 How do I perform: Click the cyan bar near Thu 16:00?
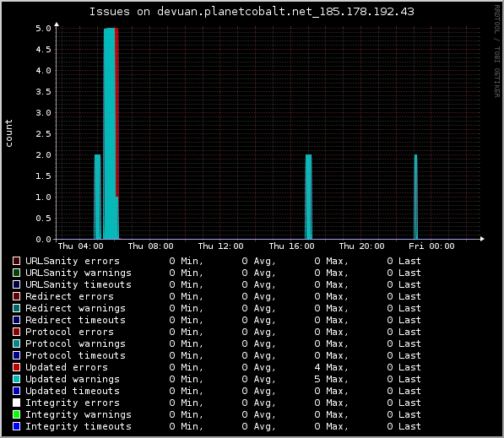click(x=308, y=197)
